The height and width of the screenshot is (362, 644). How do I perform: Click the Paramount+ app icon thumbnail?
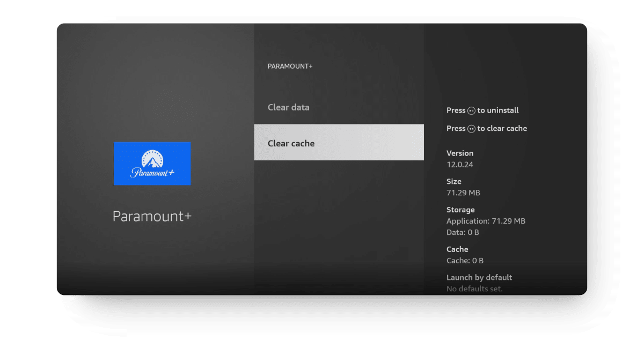point(152,164)
